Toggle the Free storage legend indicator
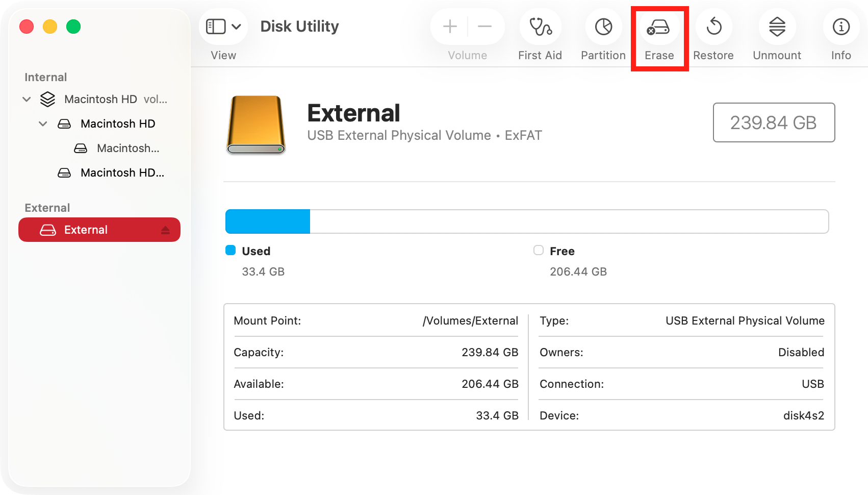This screenshot has width=868, height=495. (x=538, y=250)
